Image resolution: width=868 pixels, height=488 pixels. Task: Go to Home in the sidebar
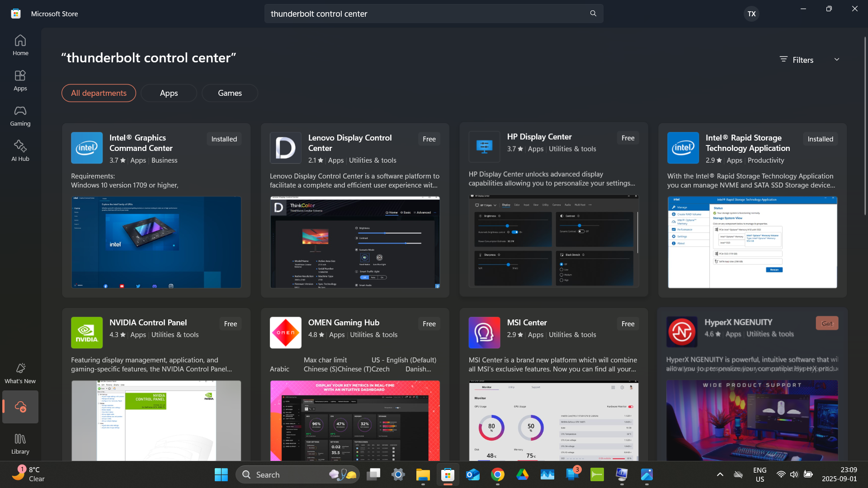20,45
